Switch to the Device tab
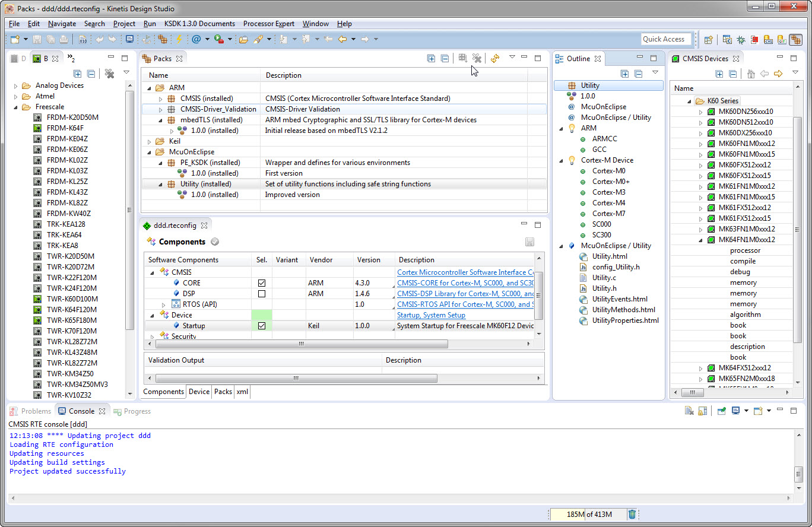The width and height of the screenshot is (812, 527). tap(199, 392)
